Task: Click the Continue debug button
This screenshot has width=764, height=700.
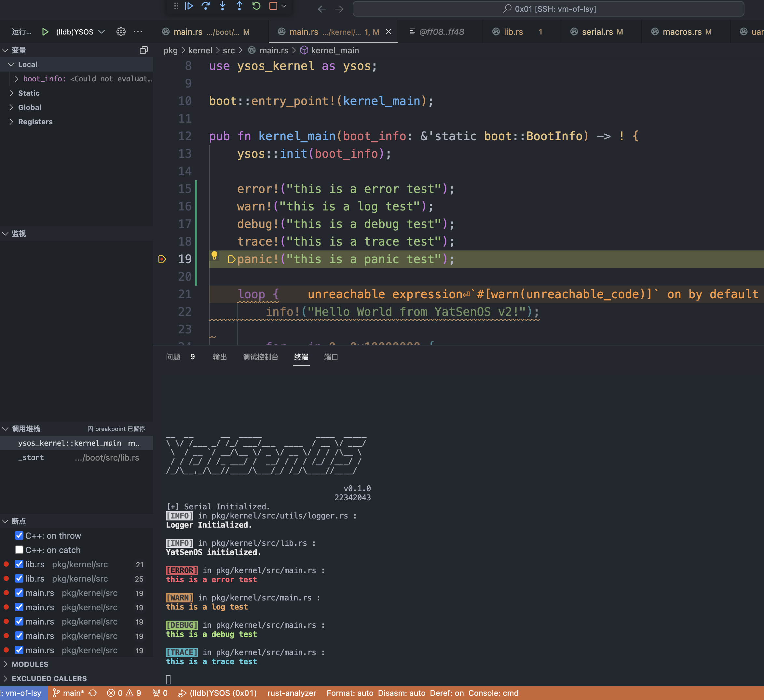Action: pos(189,6)
